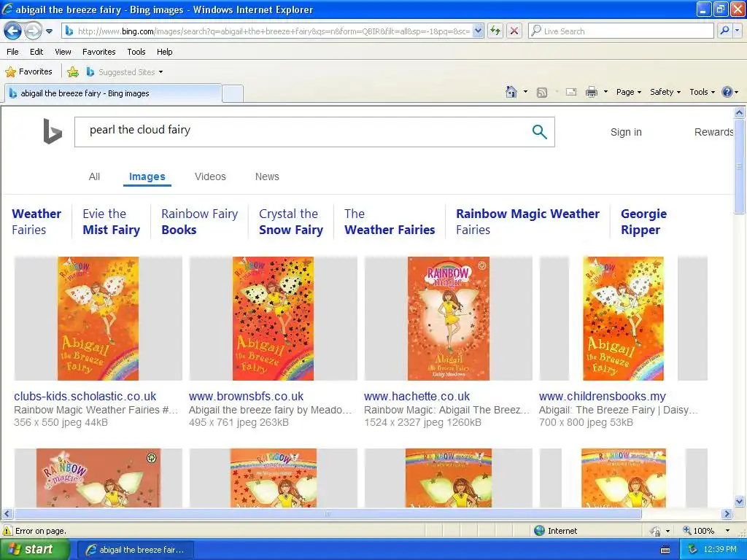Click Rainbow Magic Weather Fairies suggestion

pos(527,222)
